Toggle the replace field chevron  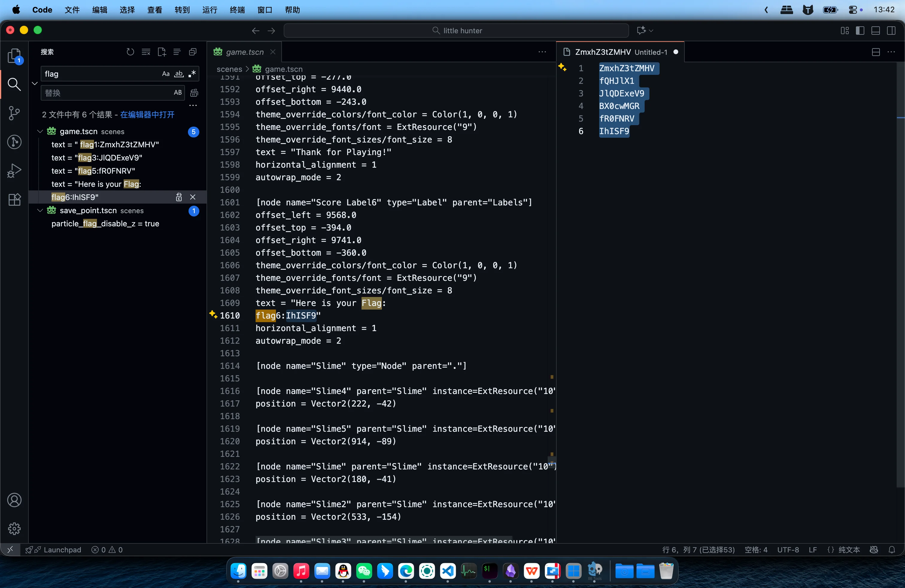tap(35, 83)
